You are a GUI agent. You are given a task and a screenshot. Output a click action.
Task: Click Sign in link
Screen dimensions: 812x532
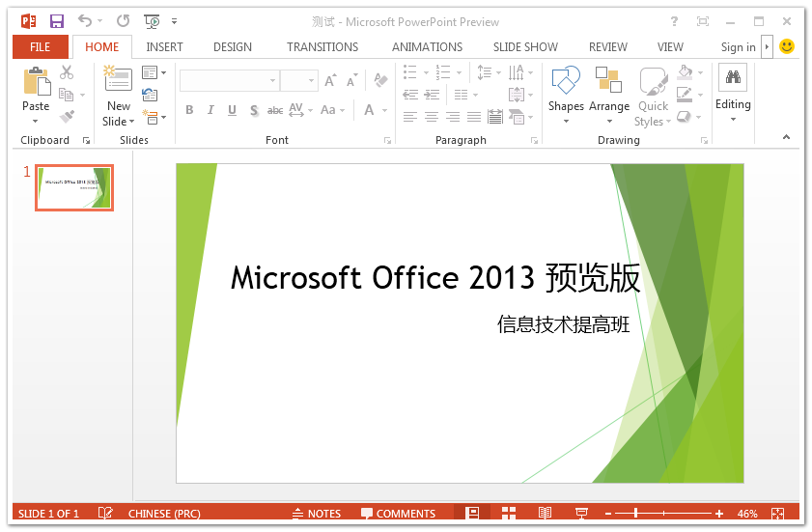[x=738, y=47]
